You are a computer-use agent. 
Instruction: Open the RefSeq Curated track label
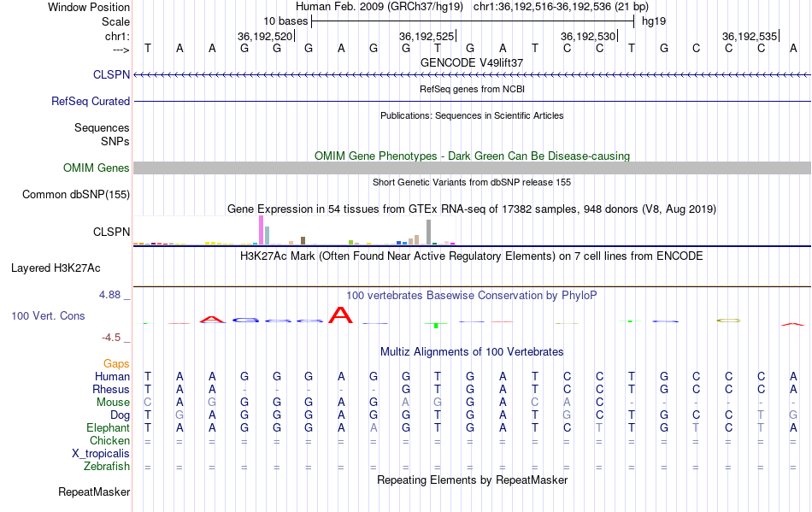pyautogui.click(x=91, y=101)
